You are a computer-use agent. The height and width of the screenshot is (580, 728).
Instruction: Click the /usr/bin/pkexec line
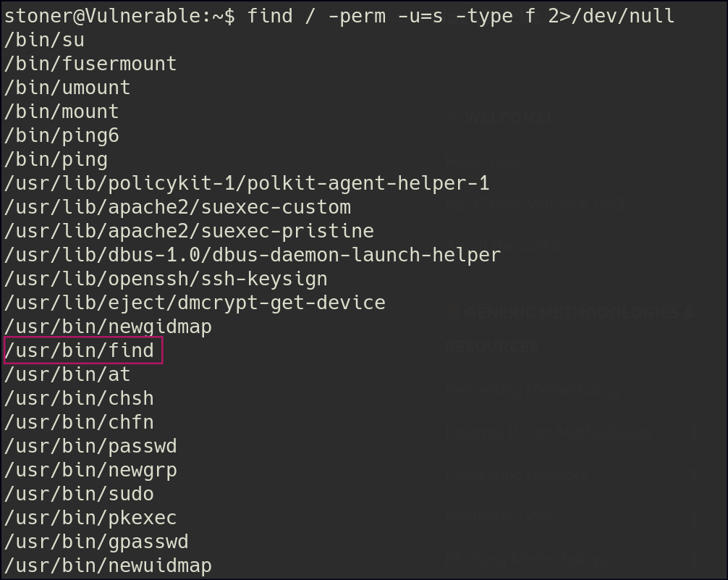90,518
